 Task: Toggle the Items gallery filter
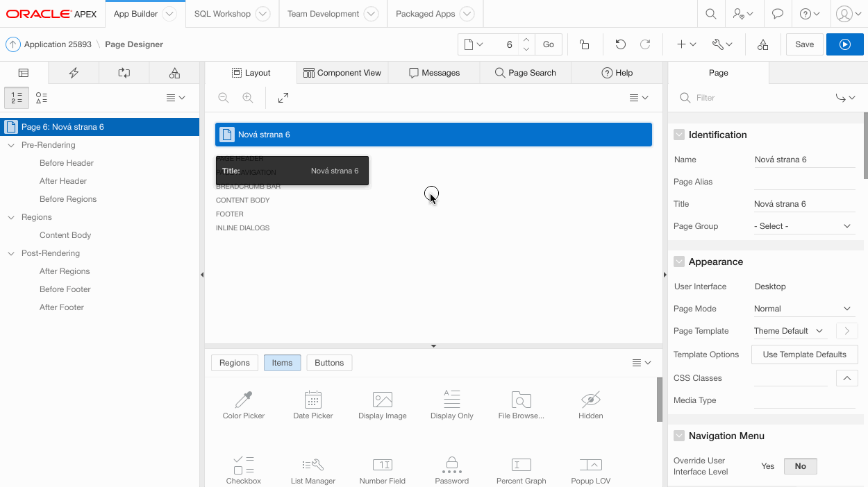click(x=282, y=363)
